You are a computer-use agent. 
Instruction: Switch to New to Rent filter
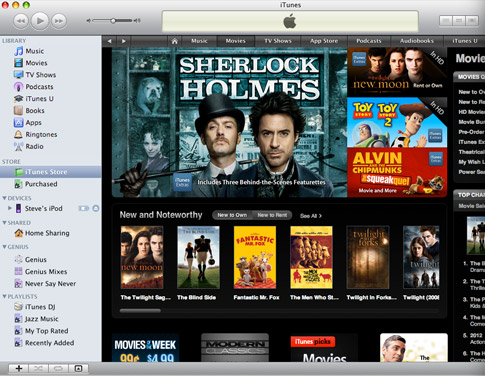272,215
